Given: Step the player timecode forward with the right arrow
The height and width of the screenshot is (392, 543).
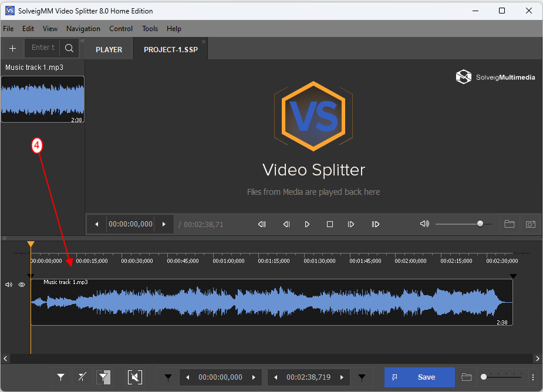Looking at the screenshot, I should (164, 224).
